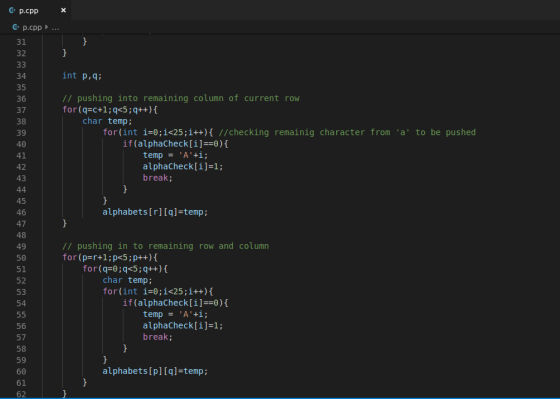Click the breadcrumb C++ file icon

(x=15, y=27)
